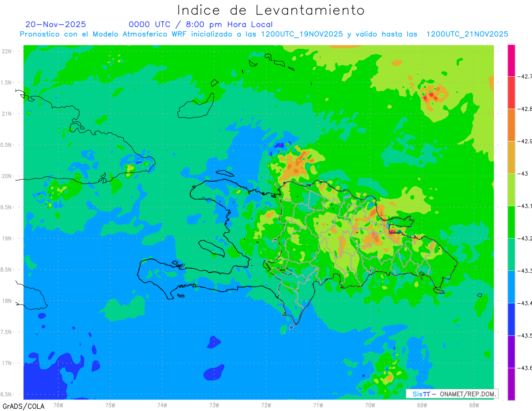Pick the magenta swatch atop the color bar

[511, 60]
